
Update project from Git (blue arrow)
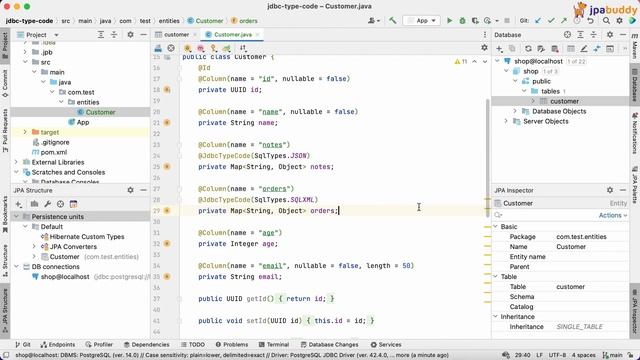pos(538,20)
